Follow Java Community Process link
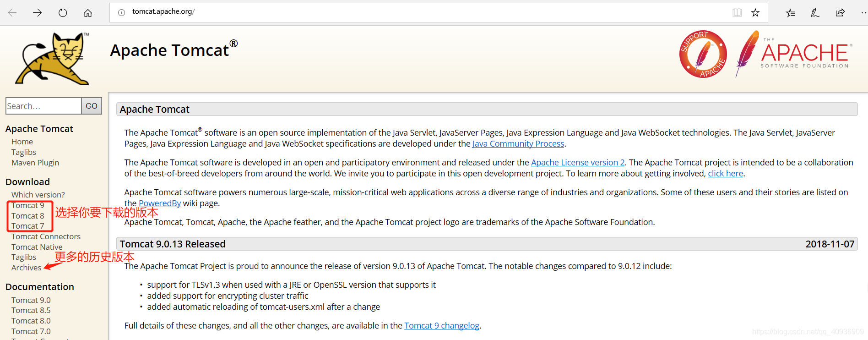 pyautogui.click(x=518, y=144)
